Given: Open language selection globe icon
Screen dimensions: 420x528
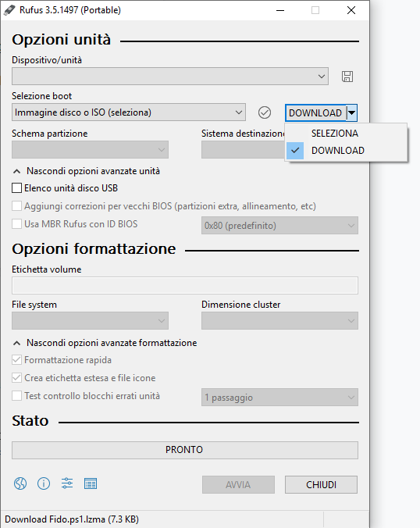Looking at the screenshot, I should (x=20, y=483).
